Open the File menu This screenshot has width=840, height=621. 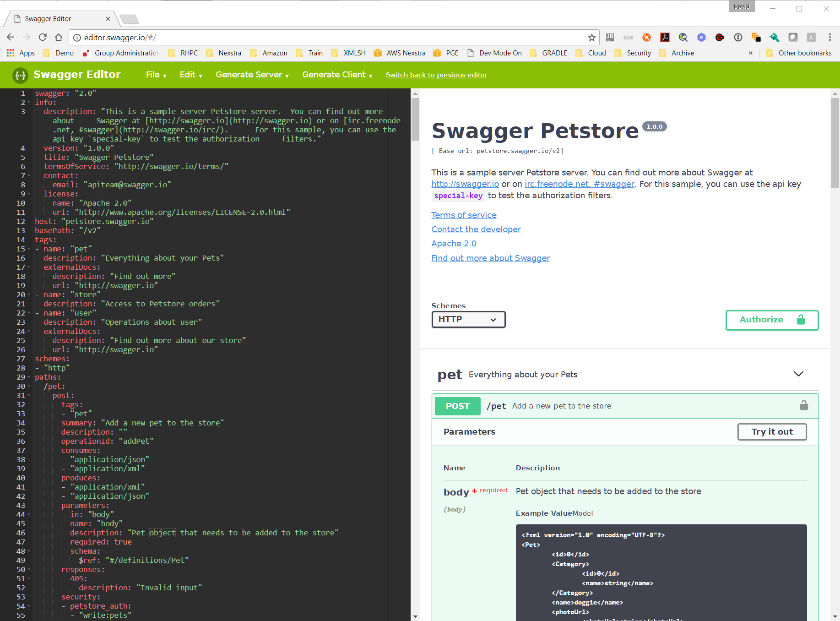click(x=156, y=75)
